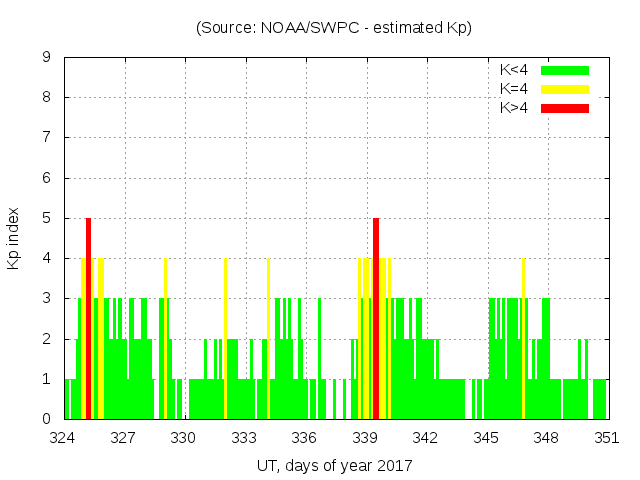The width and height of the screenshot is (640, 480).
Task: Click the 9 tick label on y-axis
Action: (47, 57)
